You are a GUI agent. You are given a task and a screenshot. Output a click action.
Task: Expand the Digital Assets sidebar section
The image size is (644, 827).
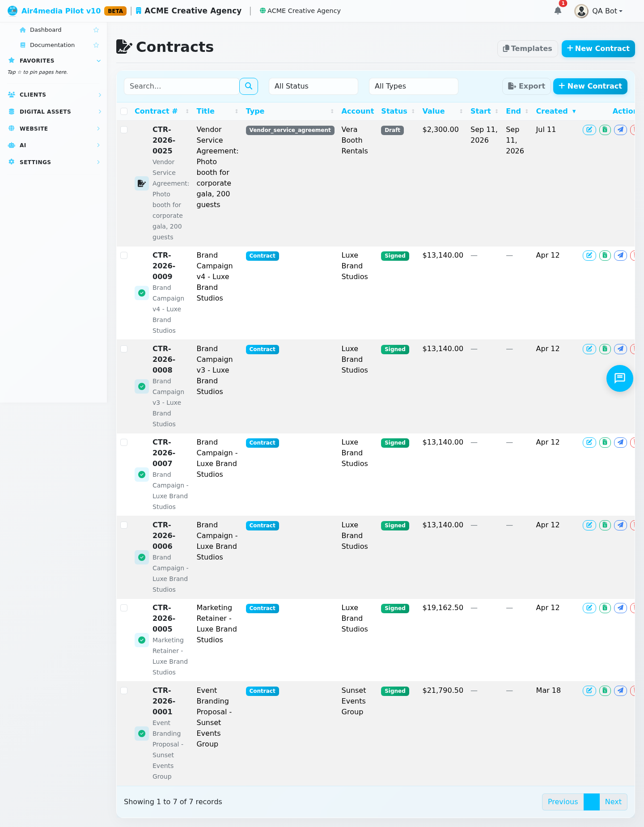pyautogui.click(x=54, y=112)
